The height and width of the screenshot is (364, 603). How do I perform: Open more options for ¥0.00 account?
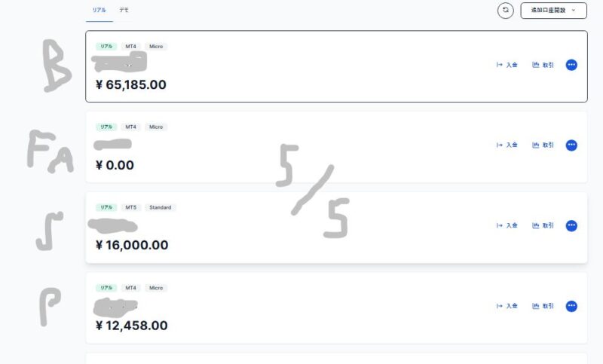pyautogui.click(x=571, y=145)
